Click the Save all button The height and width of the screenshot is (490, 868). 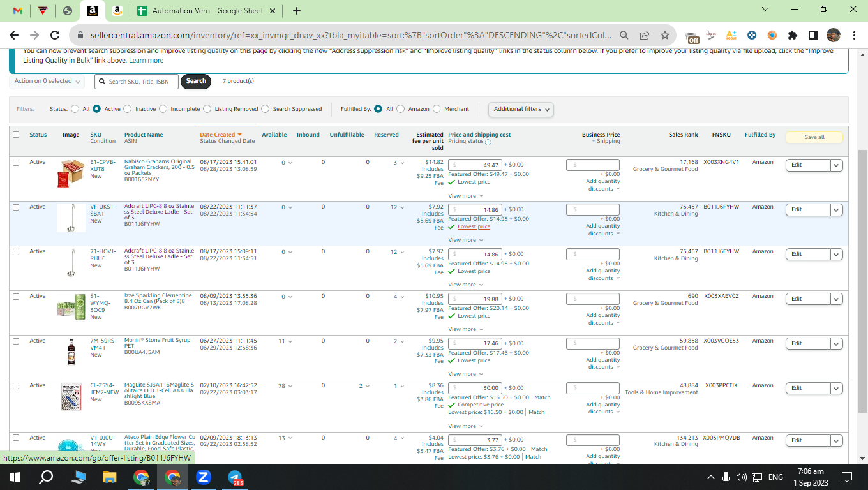click(814, 137)
